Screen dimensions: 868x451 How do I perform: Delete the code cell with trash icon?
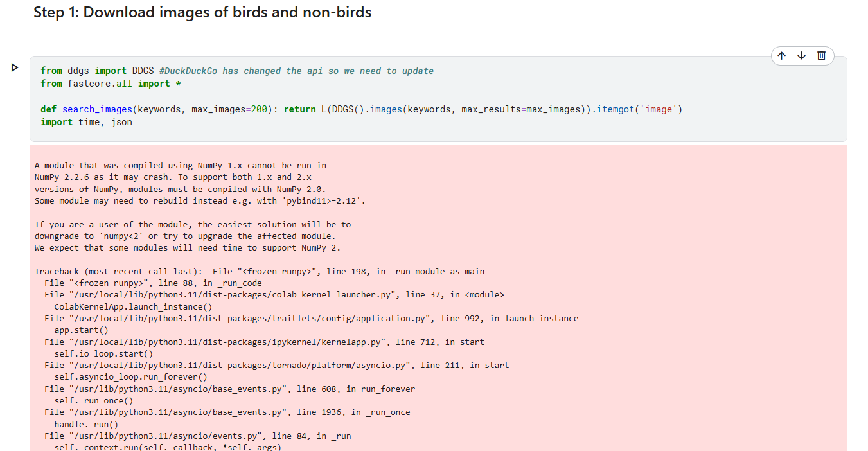[x=821, y=56]
